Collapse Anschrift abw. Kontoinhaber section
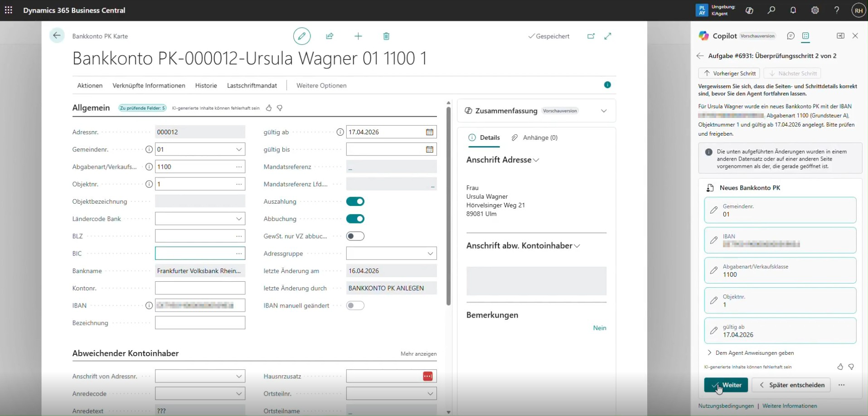 tap(577, 246)
